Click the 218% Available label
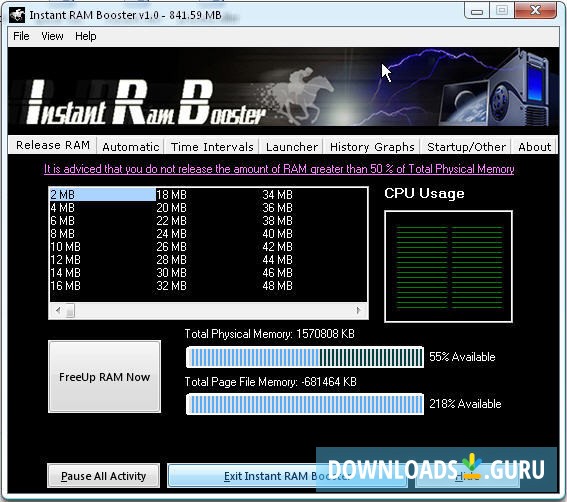Image resolution: width=567 pixels, height=502 pixels. [465, 404]
